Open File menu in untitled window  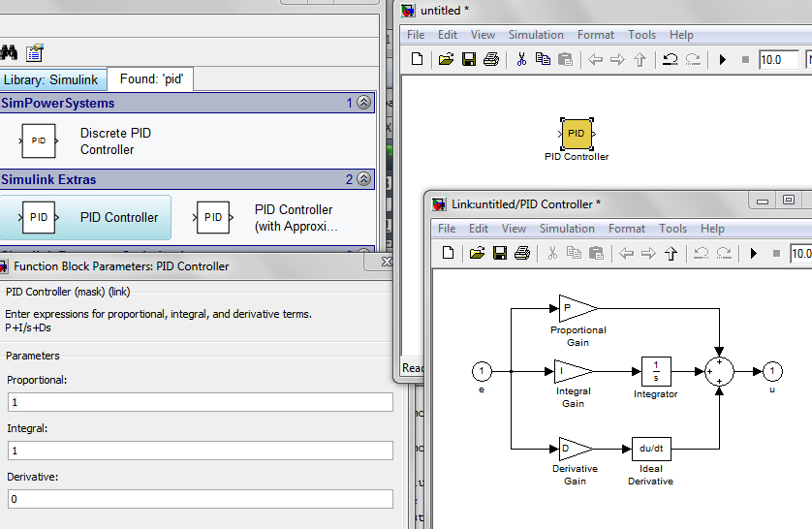point(416,35)
